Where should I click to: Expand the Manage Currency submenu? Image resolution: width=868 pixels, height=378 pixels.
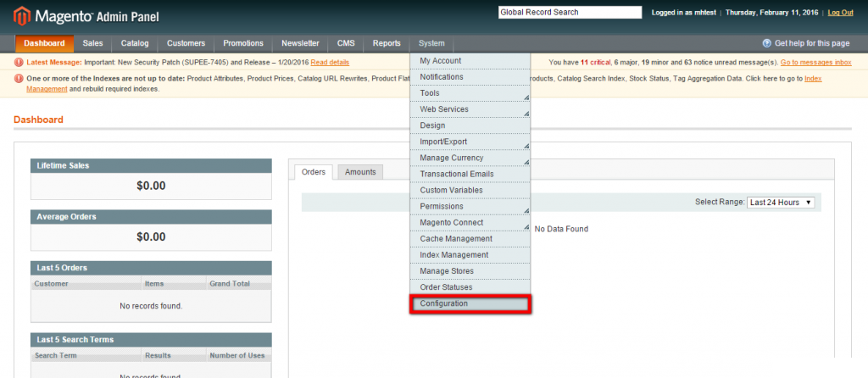click(470, 158)
